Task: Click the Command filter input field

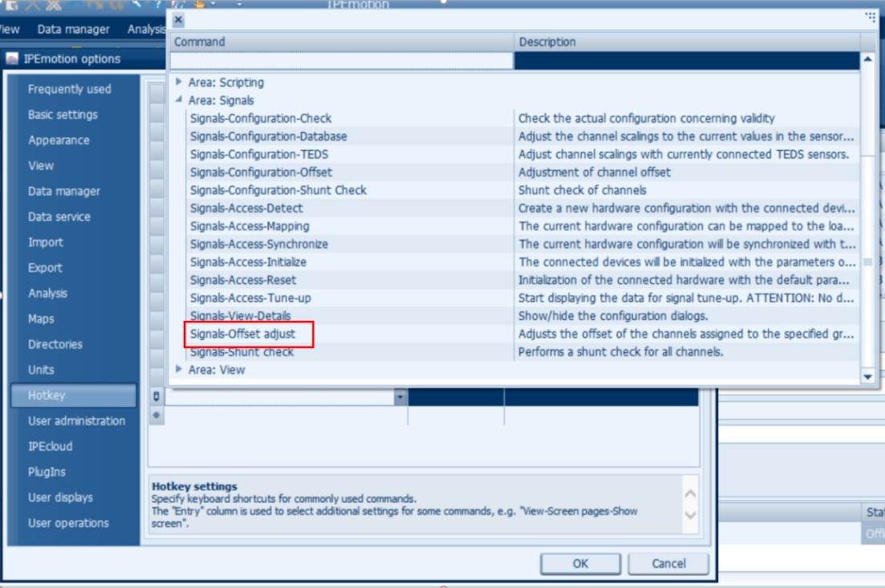Action: 342,60
